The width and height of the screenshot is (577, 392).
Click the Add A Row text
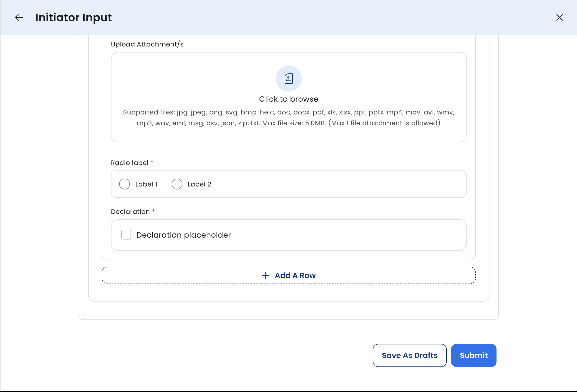click(x=295, y=275)
